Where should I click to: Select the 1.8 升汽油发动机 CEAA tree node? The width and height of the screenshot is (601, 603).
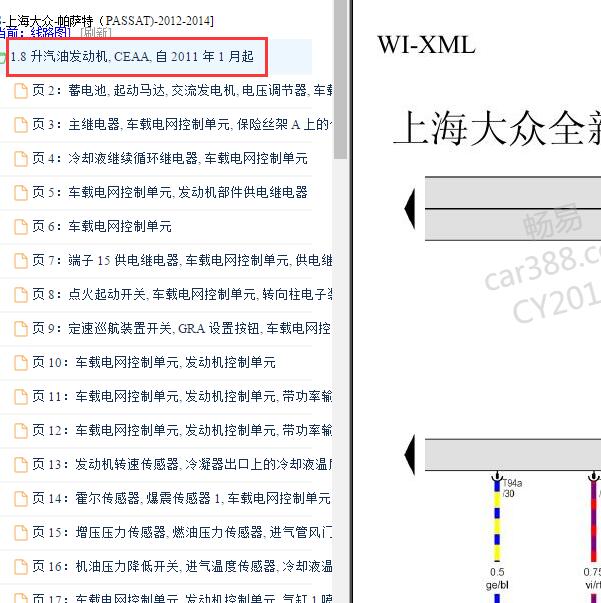pos(132,57)
